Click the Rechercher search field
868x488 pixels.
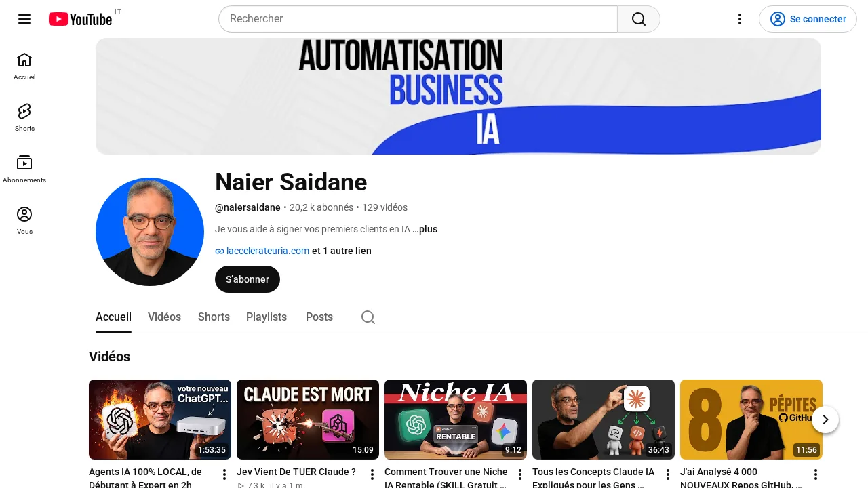418,19
